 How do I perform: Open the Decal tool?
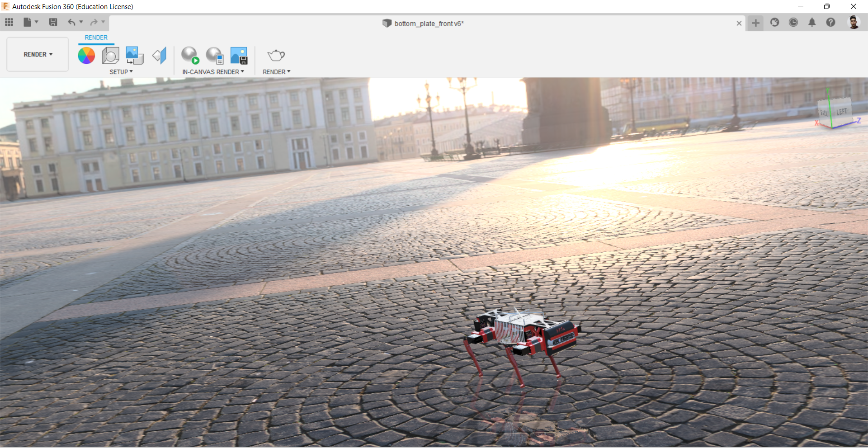click(135, 56)
